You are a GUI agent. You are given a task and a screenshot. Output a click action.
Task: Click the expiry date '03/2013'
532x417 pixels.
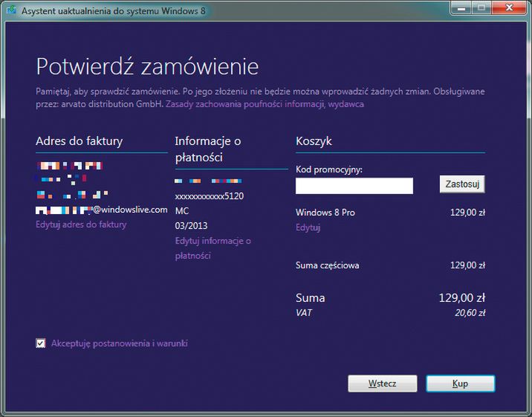pos(192,226)
